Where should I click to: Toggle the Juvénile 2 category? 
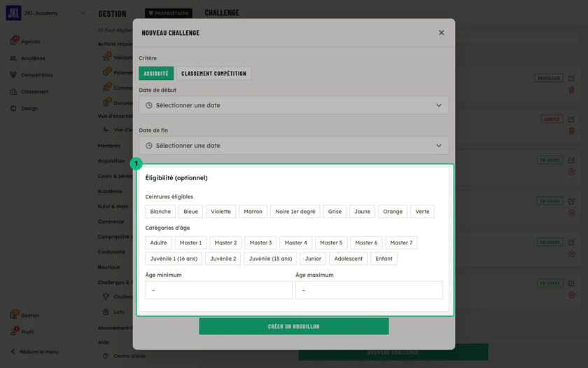pos(223,259)
